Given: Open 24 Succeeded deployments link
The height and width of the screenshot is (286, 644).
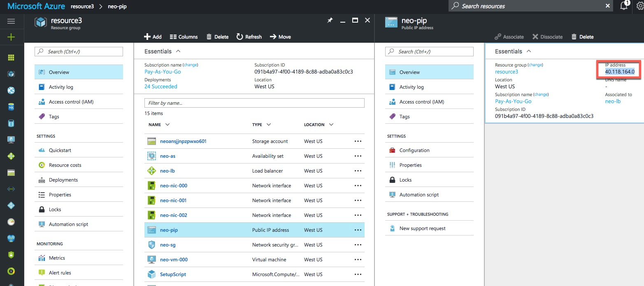Looking at the screenshot, I should pos(161,86).
